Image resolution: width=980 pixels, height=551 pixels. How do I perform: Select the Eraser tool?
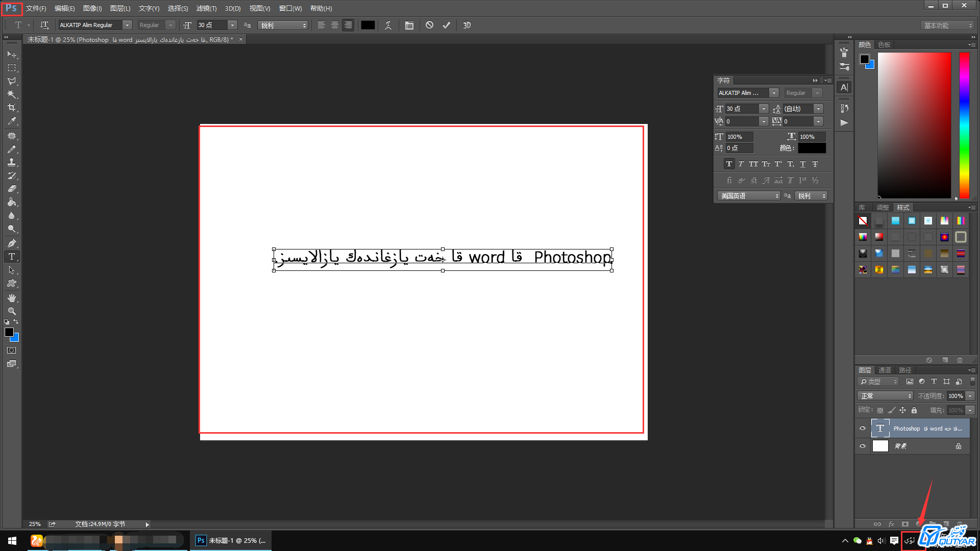coord(12,189)
